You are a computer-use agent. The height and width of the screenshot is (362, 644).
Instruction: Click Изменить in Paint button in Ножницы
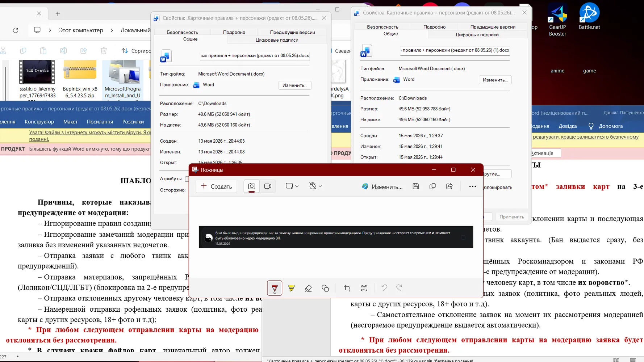(382, 186)
